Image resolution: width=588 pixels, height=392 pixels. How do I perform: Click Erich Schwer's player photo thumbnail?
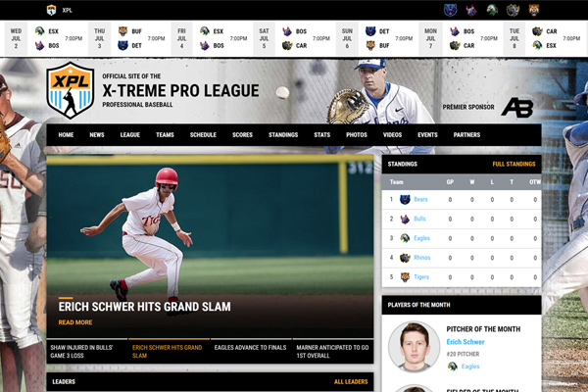point(414,348)
